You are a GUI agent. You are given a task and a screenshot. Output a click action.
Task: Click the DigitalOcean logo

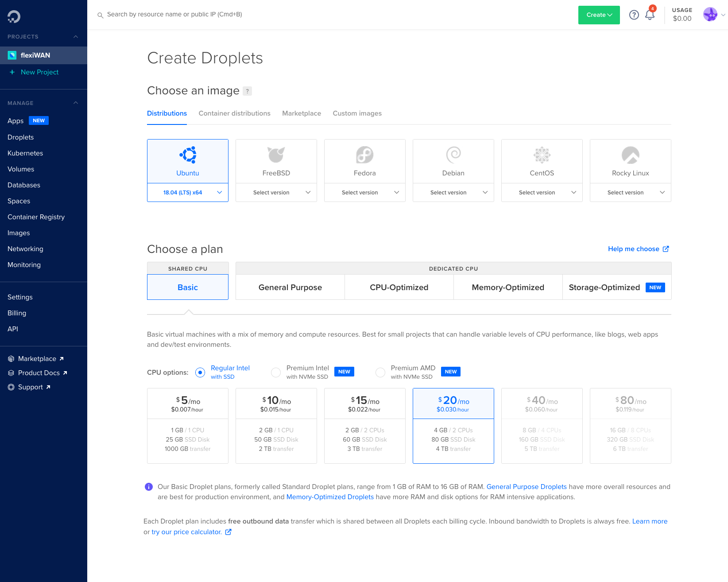[13, 16]
